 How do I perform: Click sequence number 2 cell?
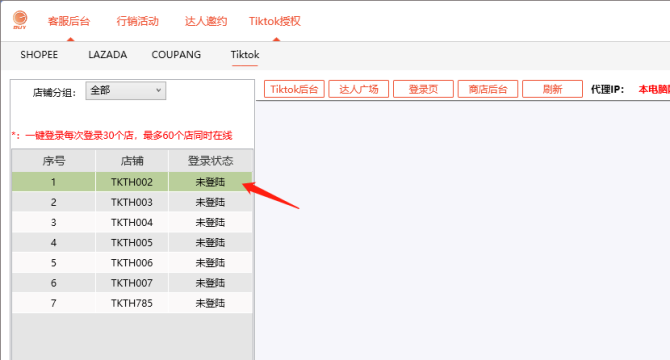click(x=53, y=202)
